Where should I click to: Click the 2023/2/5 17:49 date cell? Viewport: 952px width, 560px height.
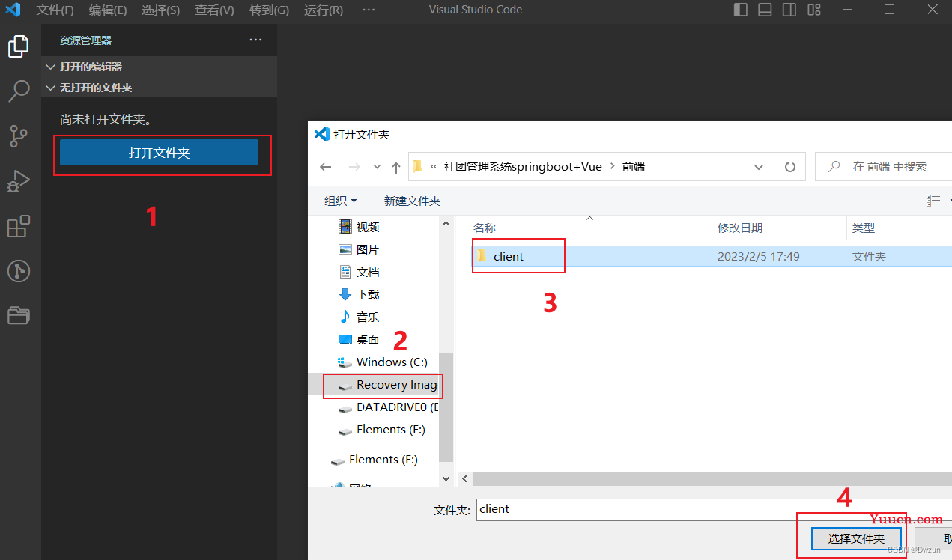pyautogui.click(x=759, y=256)
